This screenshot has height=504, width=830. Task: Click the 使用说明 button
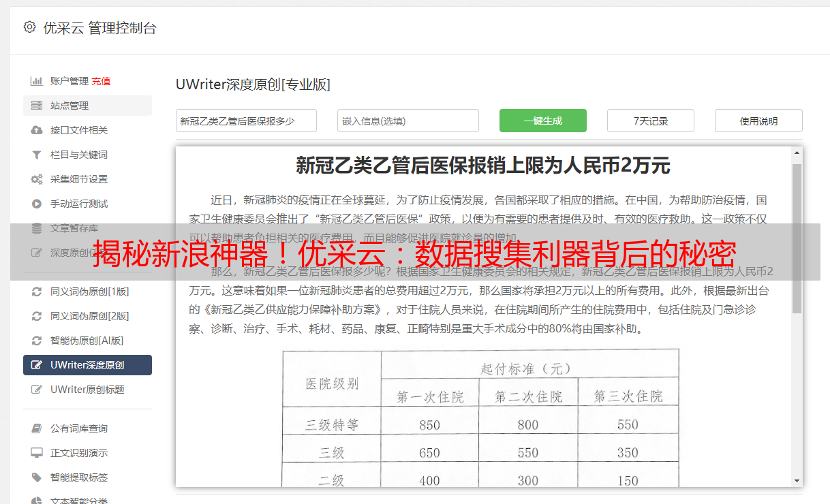click(758, 121)
